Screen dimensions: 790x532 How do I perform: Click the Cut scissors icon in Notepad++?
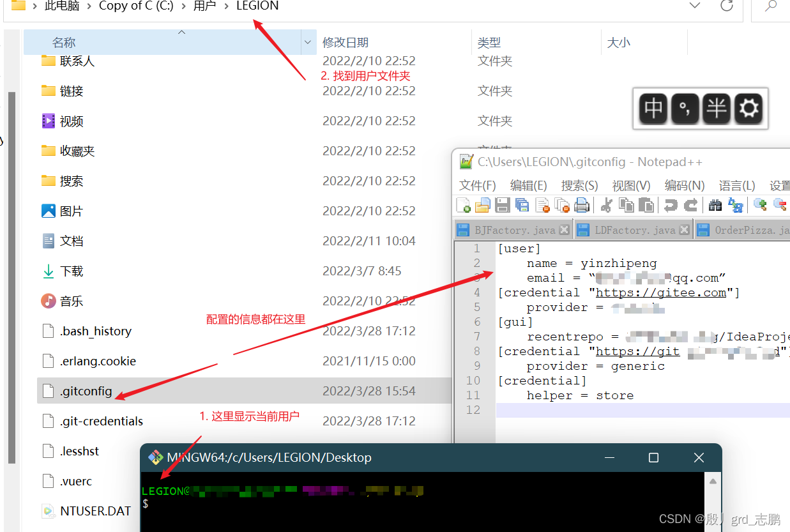point(607,205)
